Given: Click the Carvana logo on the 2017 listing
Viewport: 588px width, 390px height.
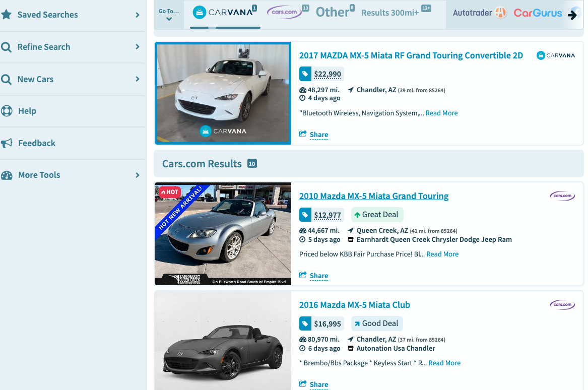Looking at the screenshot, I should click(556, 55).
